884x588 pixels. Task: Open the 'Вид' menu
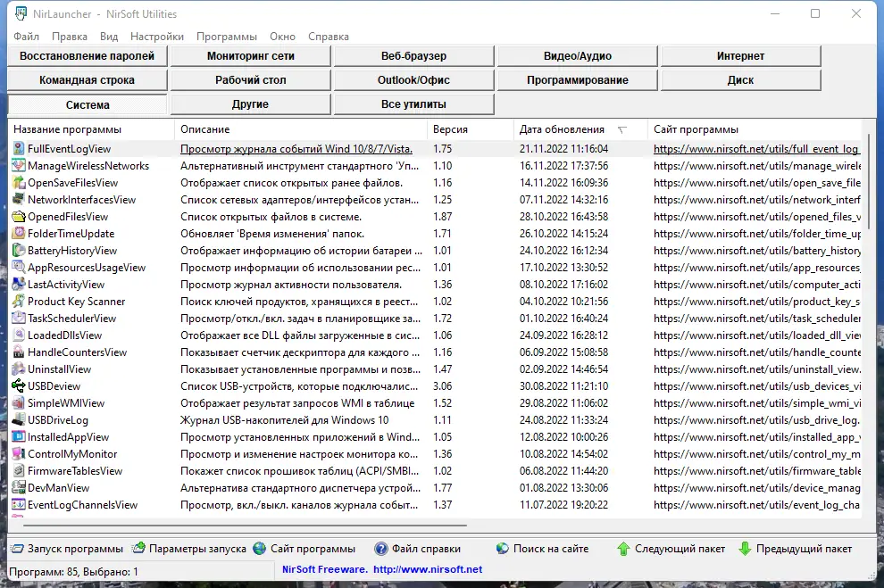click(x=109, y=37)
